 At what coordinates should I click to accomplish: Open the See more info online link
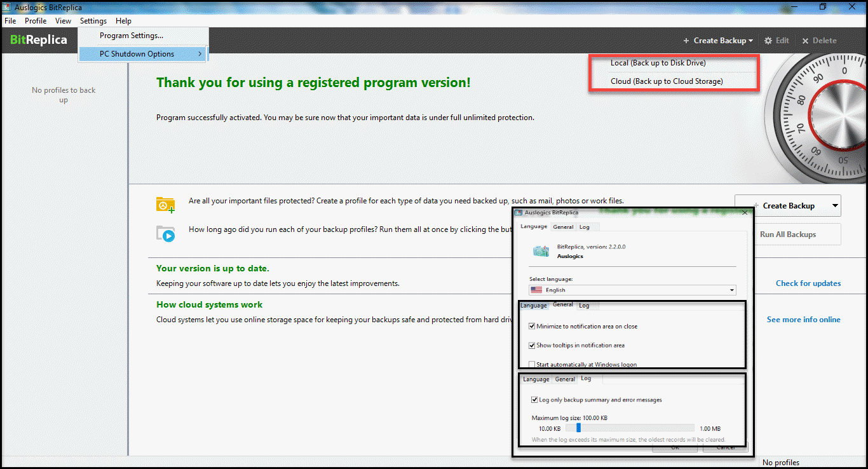(804, 320)
